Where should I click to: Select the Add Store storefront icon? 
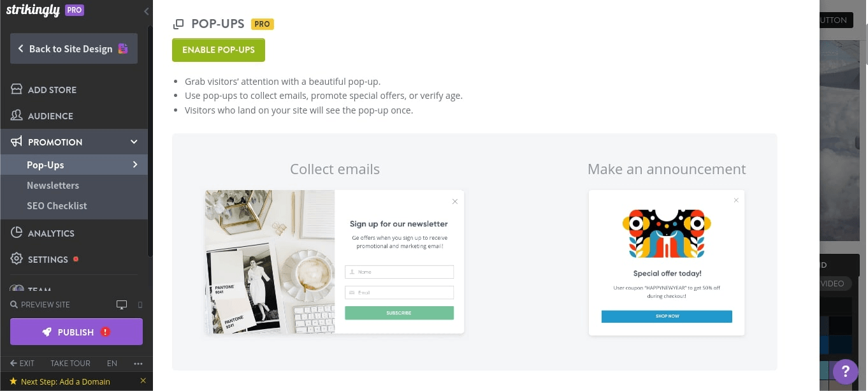17,89
